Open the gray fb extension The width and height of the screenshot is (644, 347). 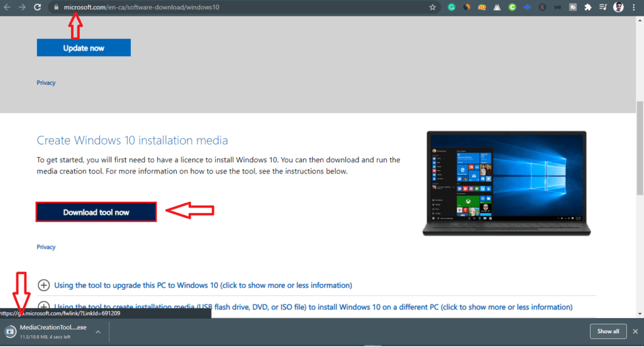tap(573, 7)
